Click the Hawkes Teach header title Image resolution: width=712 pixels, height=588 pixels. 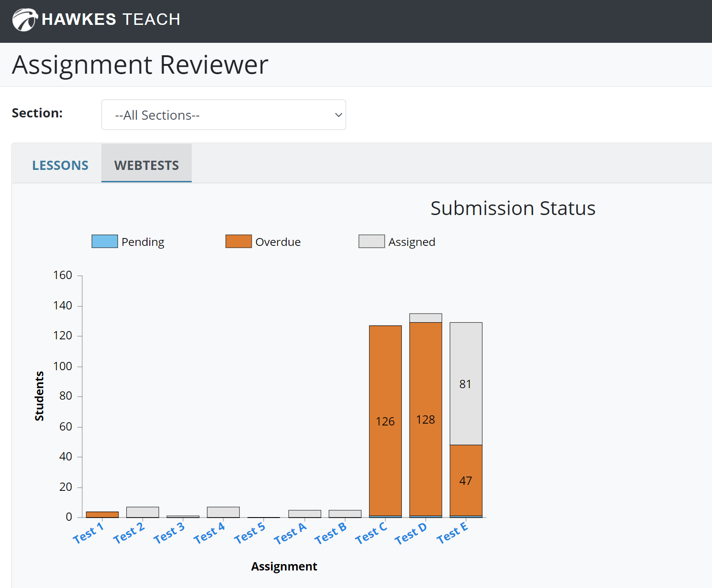pyautogui.click(x=111, y=20)
